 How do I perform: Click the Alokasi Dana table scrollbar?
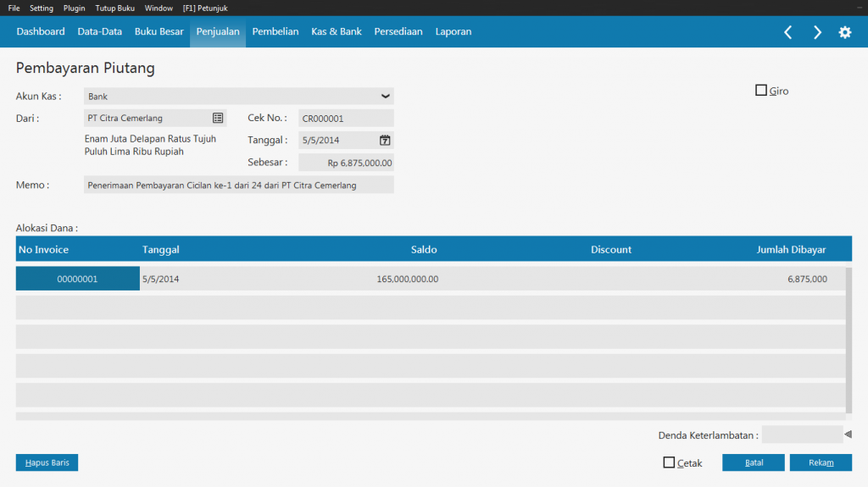click(x=849, y=339)
